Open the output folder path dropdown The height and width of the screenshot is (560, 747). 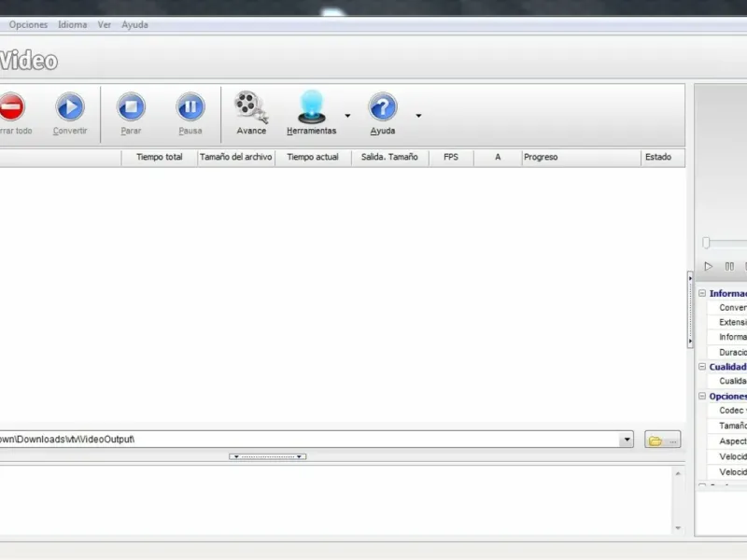(627, 440)
